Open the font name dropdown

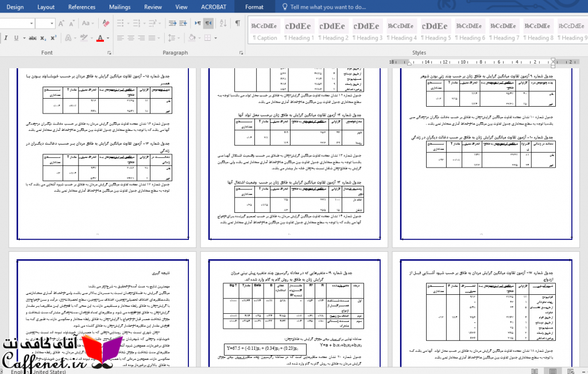(32, 24)
